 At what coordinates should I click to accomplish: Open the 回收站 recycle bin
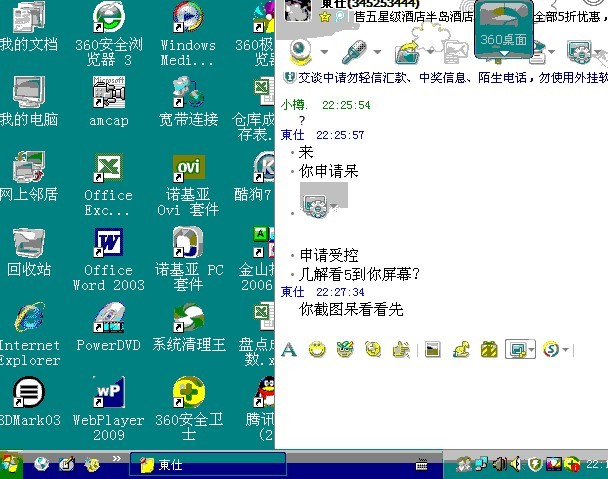[29, 252]
